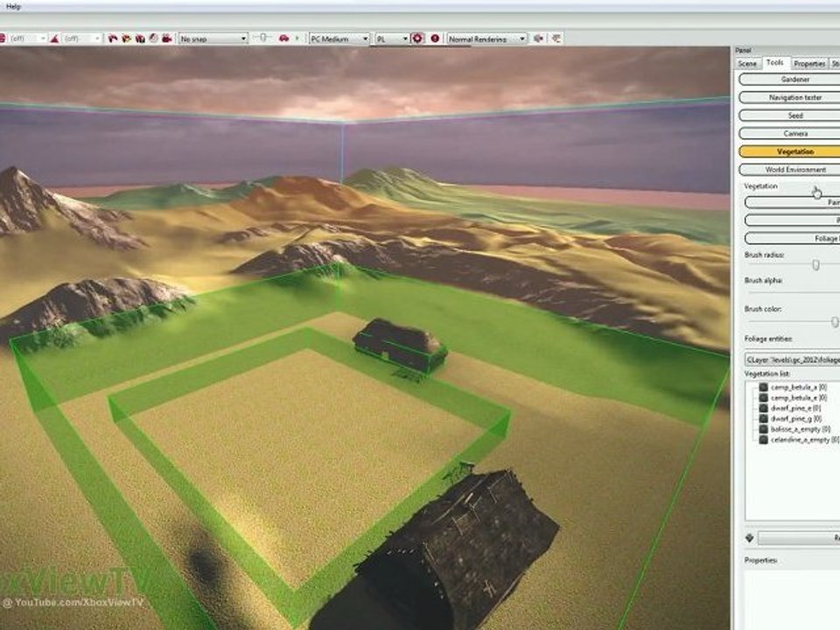Click the small green play arrow icon
The image size is (840, 630).
pos(297,38)
